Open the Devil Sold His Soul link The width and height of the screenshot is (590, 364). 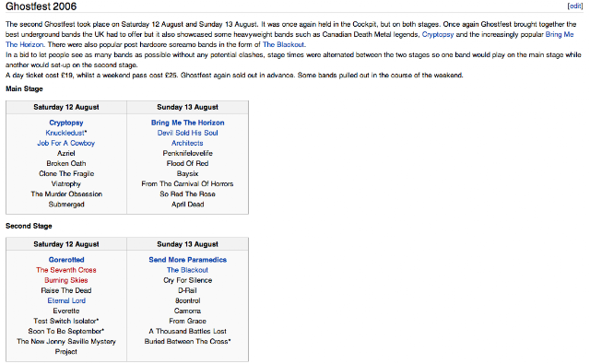[x=187, y=133]
